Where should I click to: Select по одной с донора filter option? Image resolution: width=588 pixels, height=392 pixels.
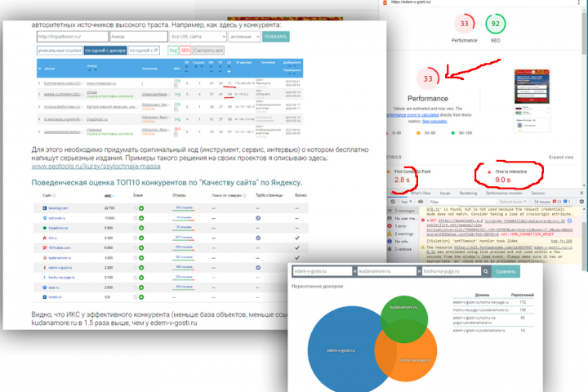105,51
